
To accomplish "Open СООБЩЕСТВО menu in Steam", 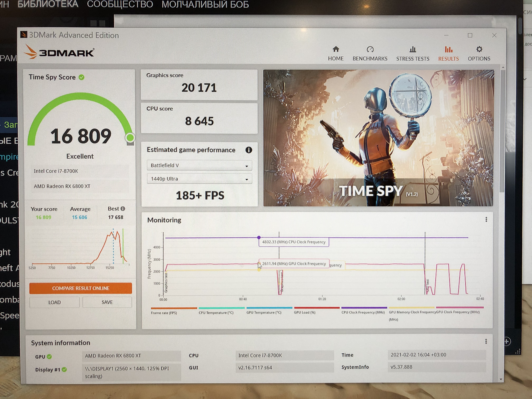I will point(120,4).
